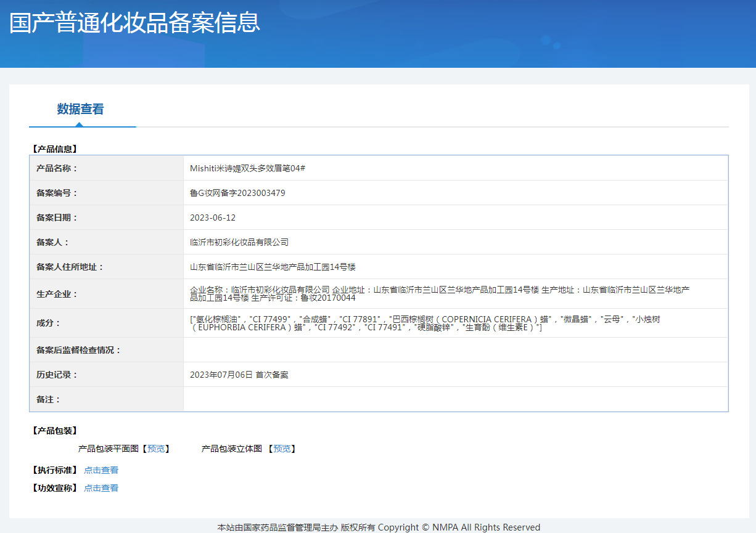
Task: Click the 生产企业 row label
Action: tap(57, 294)
